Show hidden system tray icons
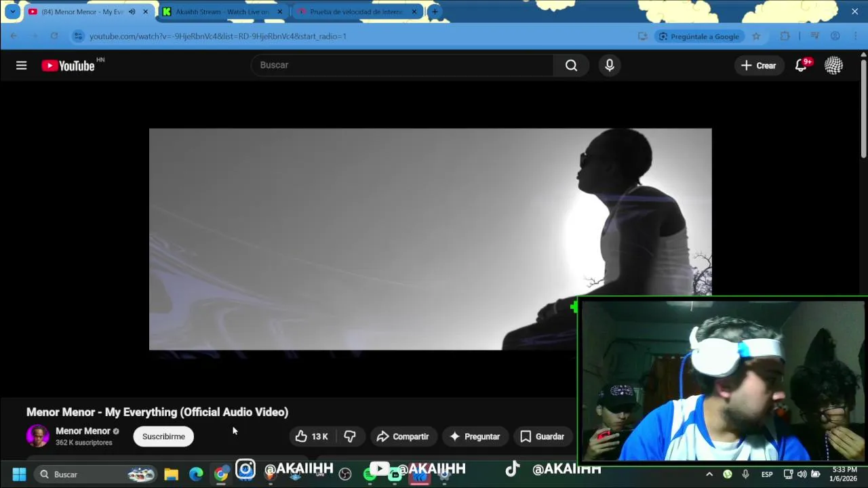This screenshot has height=488, width=868. 709,474
